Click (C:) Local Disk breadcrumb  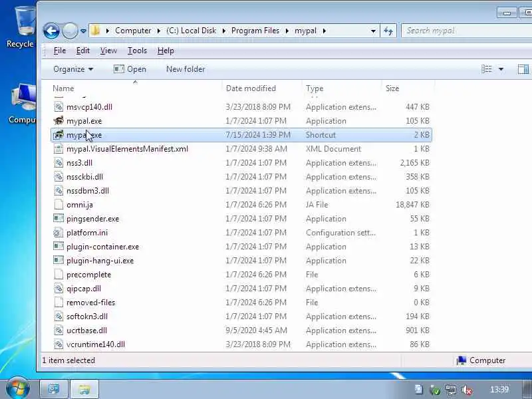point(191,31)
